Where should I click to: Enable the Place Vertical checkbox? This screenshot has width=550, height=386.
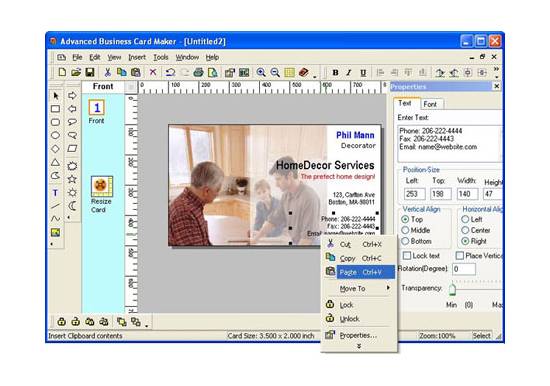click(460, 255)
